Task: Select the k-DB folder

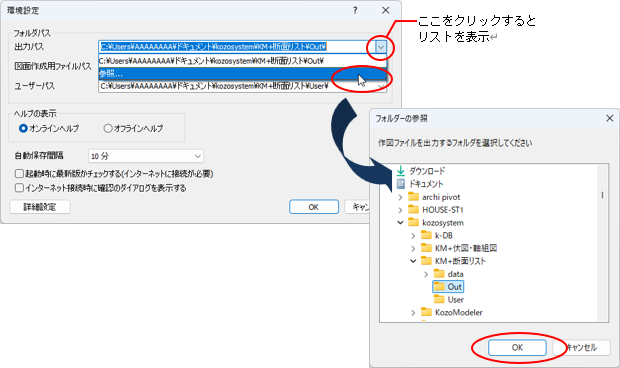Action: click(444, 236)
